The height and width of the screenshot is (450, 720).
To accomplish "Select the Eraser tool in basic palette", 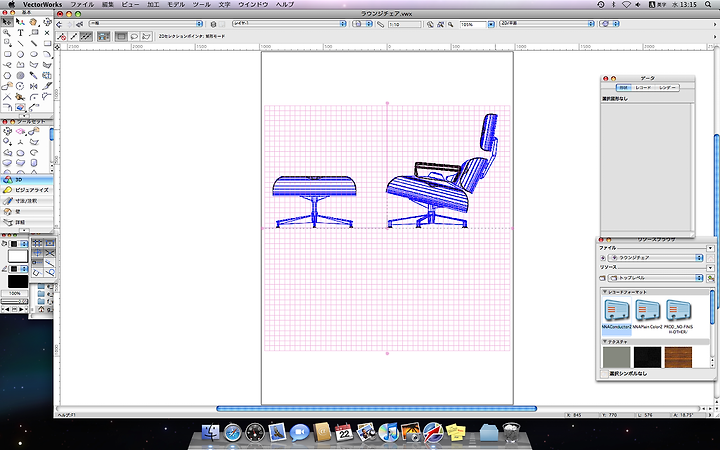I will click(x=20, y=107).
